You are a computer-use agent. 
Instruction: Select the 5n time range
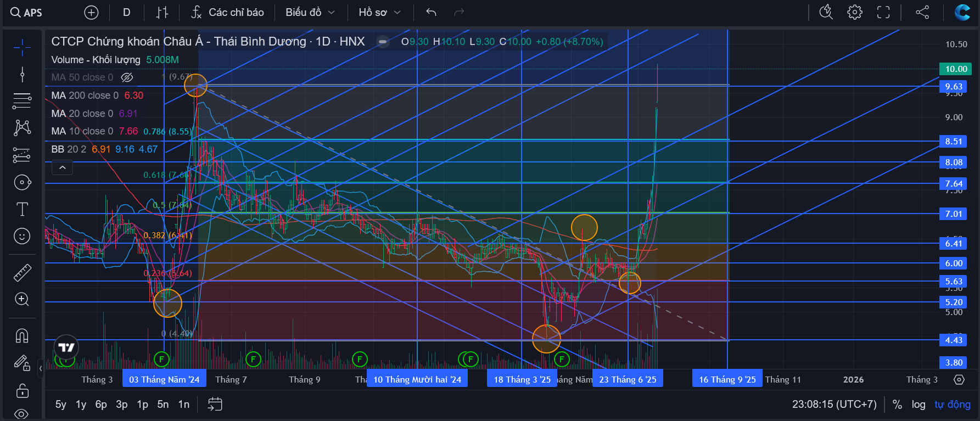tap(163, 405)
